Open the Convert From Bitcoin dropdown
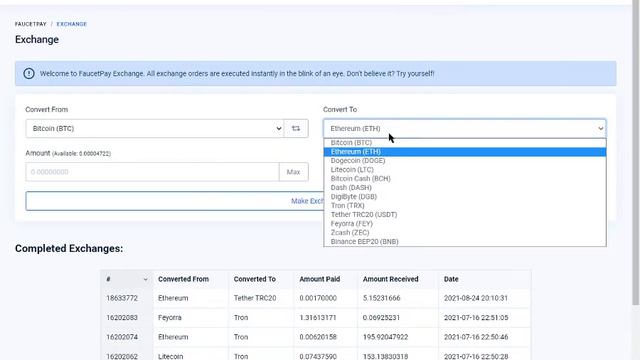The width and height of the screenshot is (640, 360). click(x=155, y=129)
